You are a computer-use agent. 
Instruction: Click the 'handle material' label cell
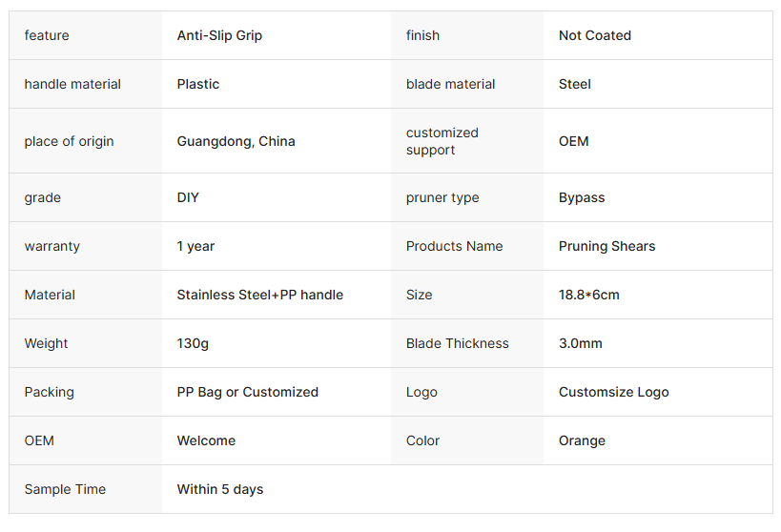[x=72, y=84]
